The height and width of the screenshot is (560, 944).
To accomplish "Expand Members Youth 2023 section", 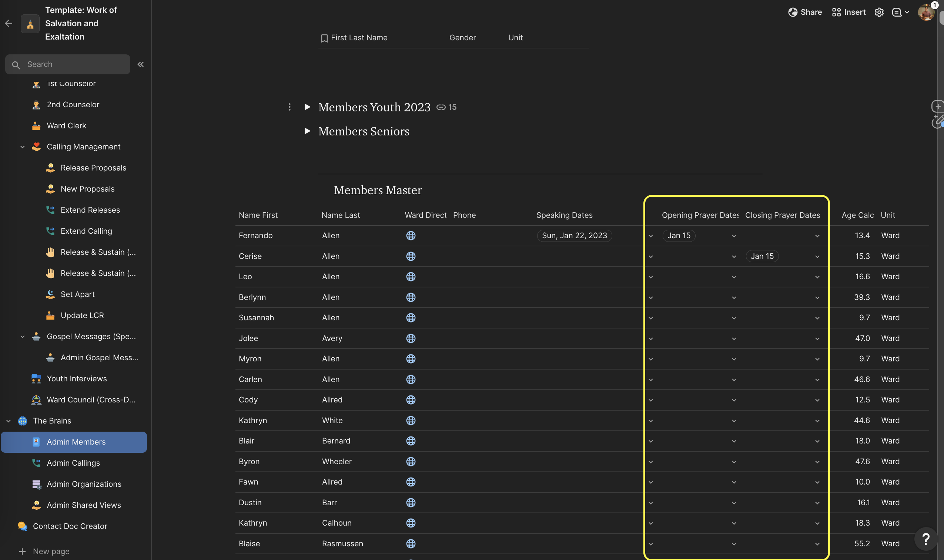I will [x=307, y=107].
